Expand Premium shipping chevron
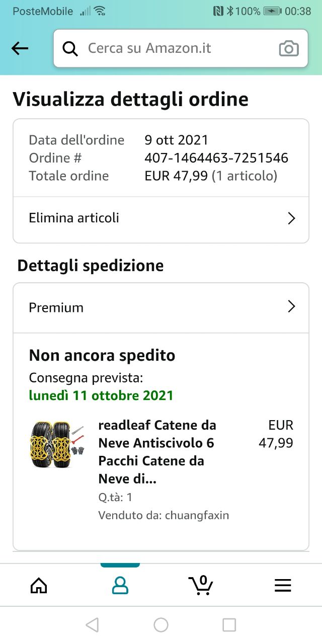Image resolution: width=322 pixels, height=644 pixels. (291, 307)
